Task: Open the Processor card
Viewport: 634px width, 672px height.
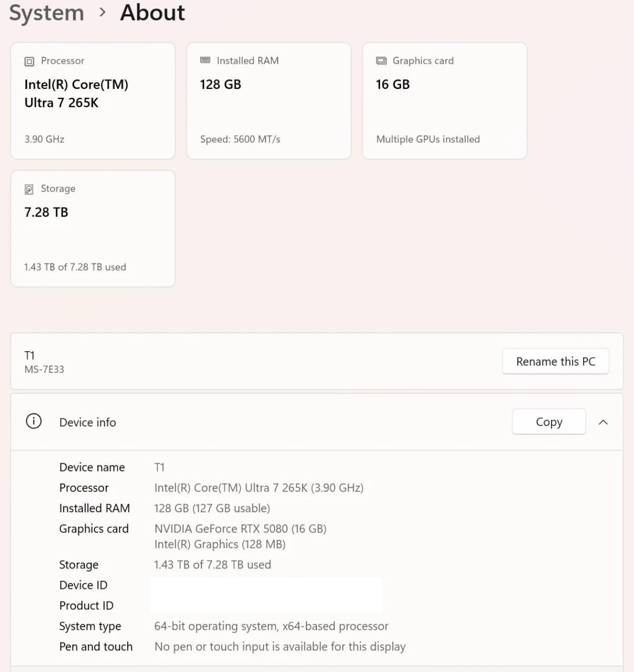Action: [x=93, y=101]
